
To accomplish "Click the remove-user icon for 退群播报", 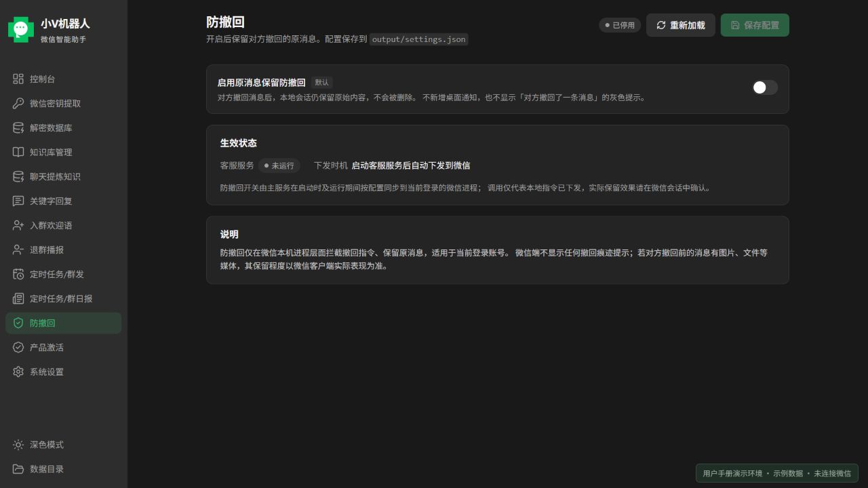I will [18, 249].
